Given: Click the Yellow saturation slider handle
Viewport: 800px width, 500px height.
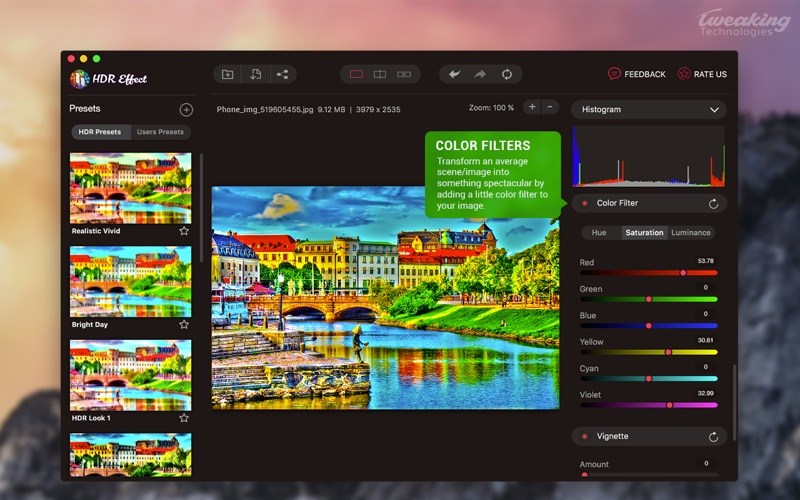Looking at the screenshot, I should pyautogui.click(x=669, y=352).
